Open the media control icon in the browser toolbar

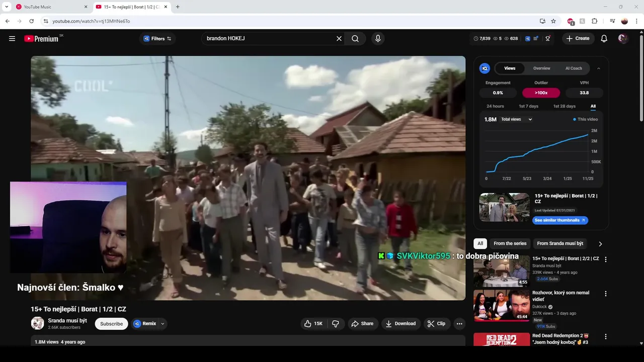coord(612,21)
